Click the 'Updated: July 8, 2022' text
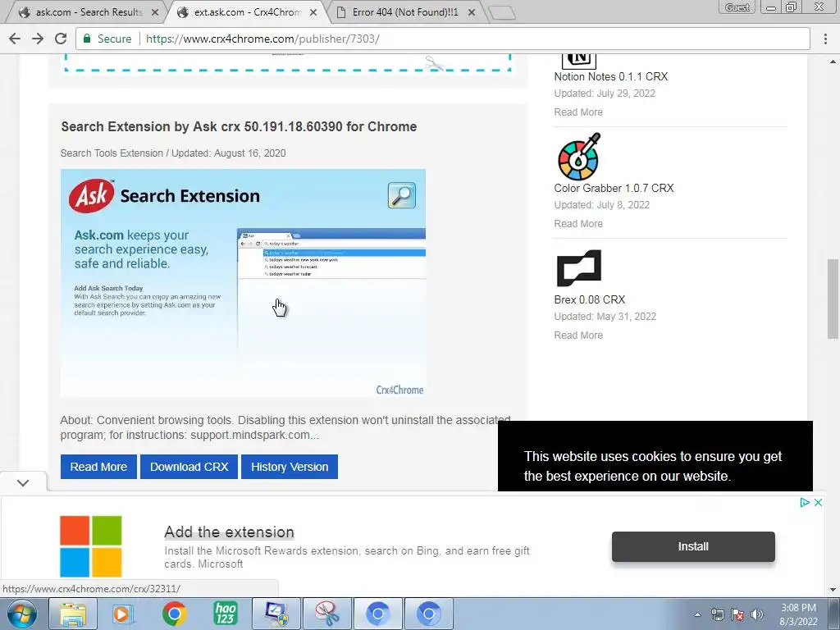 pyautogui.click(x=601, y=204)
